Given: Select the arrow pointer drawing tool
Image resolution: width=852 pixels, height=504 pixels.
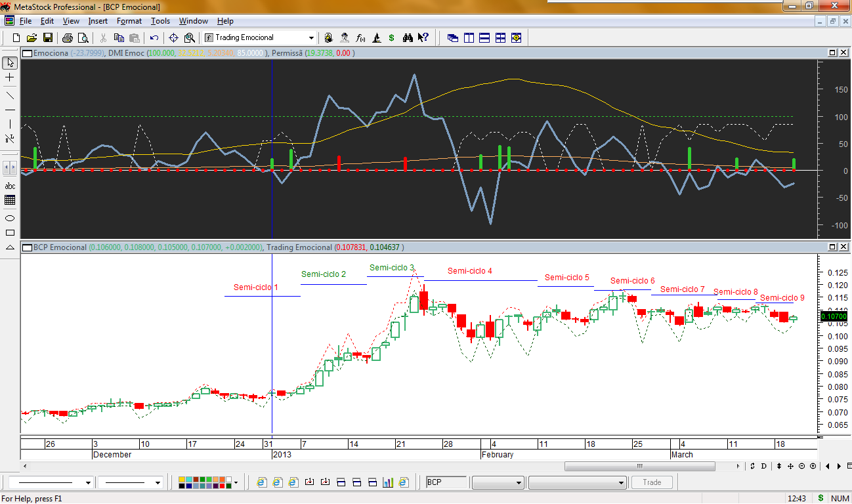Looking at the screenshot, I should 10,63.
